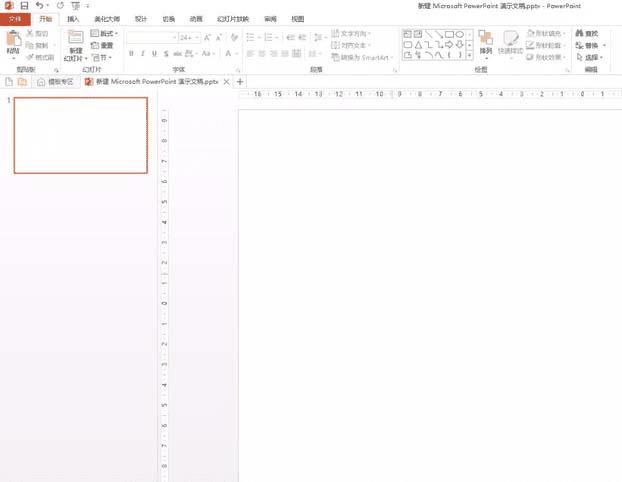This screenshot has width=622, height=482.
Task: Click the Paste clipboard icon
Action: click(13, 38)
